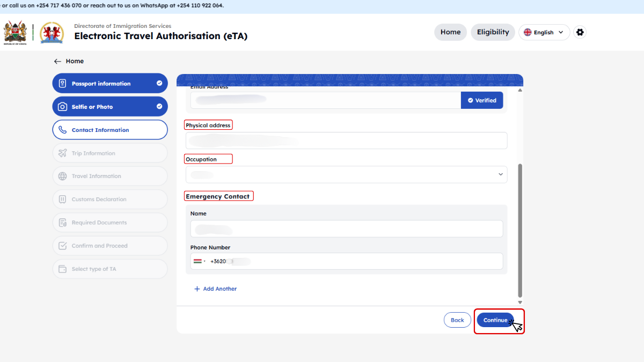Click the airplane icon on Trip Information
Viewport: 644px width, 362px height.
[x=62, y=153]
